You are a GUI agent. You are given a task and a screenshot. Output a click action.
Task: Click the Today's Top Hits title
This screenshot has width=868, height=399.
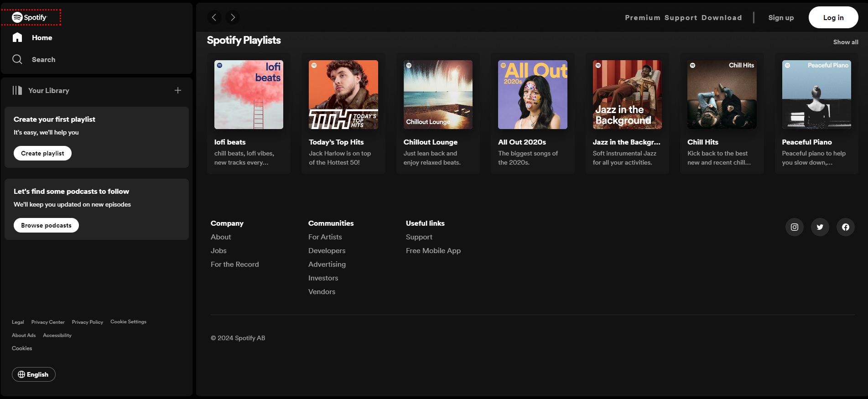pyautogui.click(x=336, y=142)
